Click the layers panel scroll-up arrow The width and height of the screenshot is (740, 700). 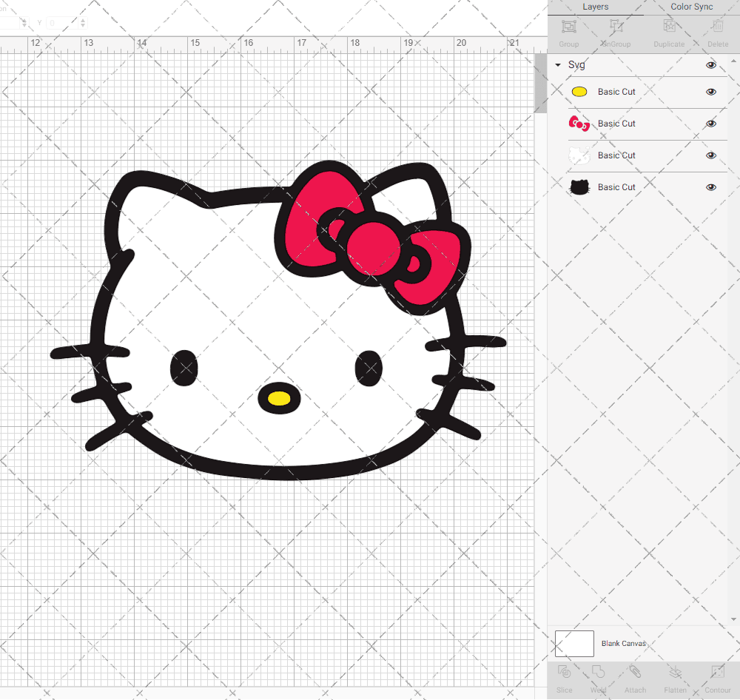coord(733,61)
